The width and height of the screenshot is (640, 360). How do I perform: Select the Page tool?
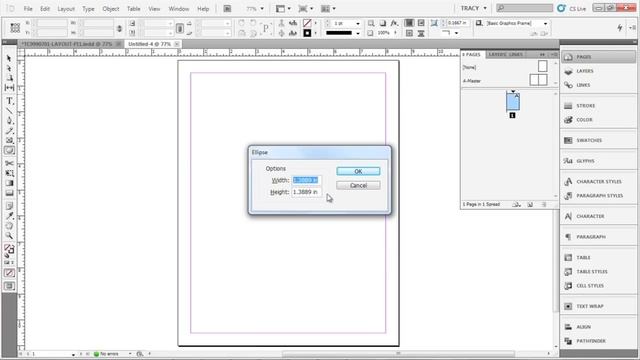click(x=9, y=78)
